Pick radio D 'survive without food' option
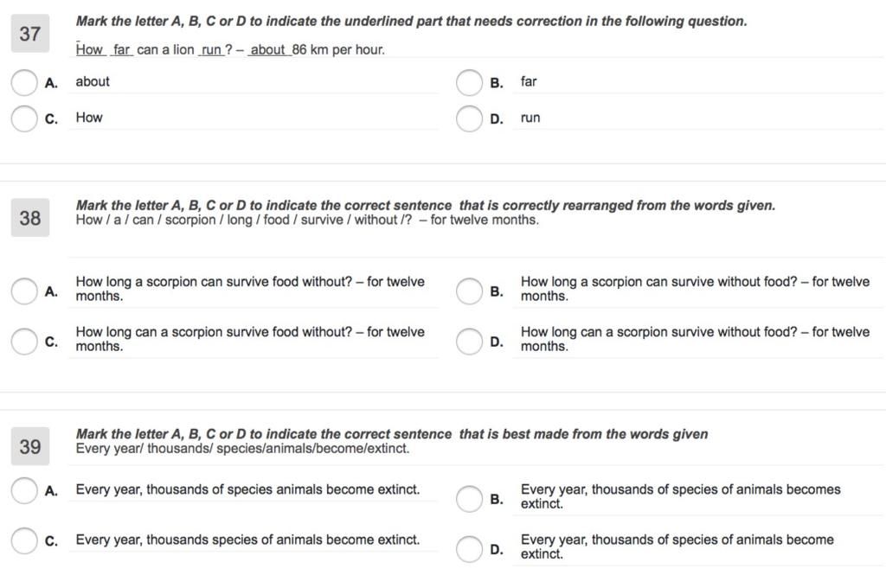Viewport: 886px width, 588px height. pyautogui.click(x=469, y=341)
